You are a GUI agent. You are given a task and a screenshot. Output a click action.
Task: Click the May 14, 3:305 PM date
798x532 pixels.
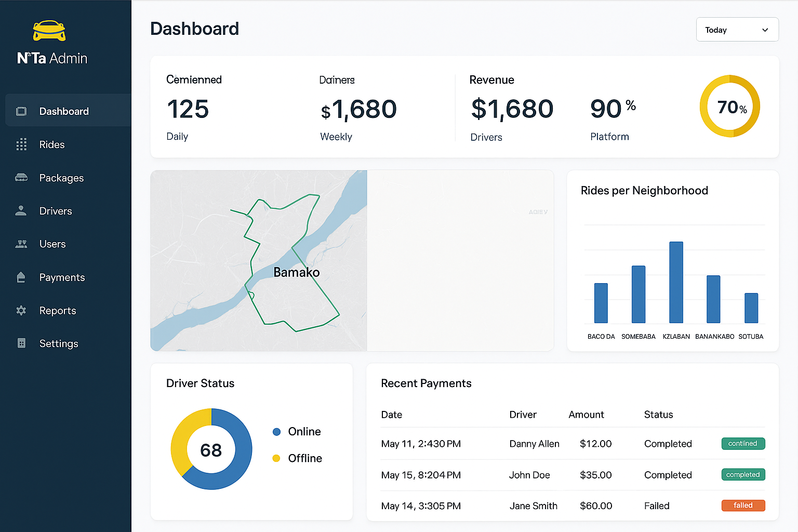[421, 506]
